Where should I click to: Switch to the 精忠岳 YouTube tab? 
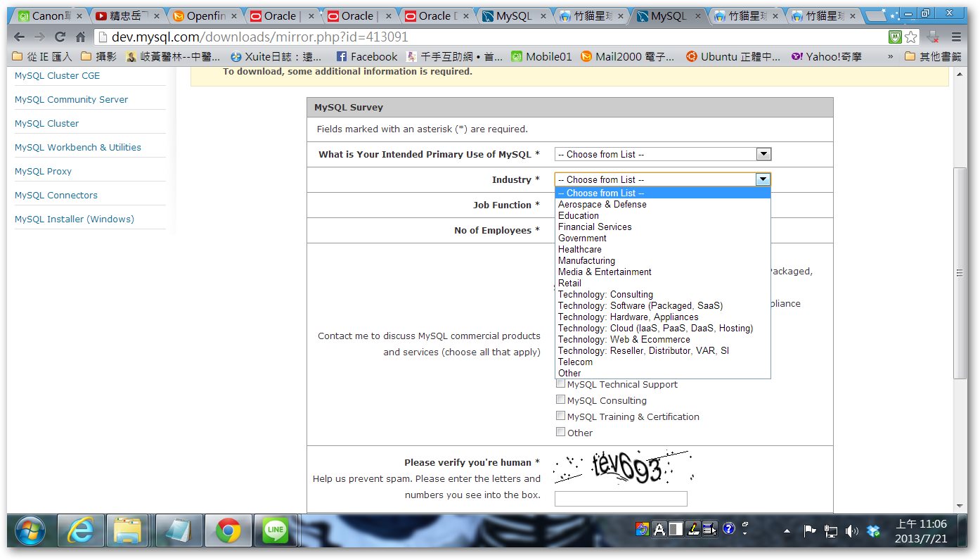pos(127,15)
